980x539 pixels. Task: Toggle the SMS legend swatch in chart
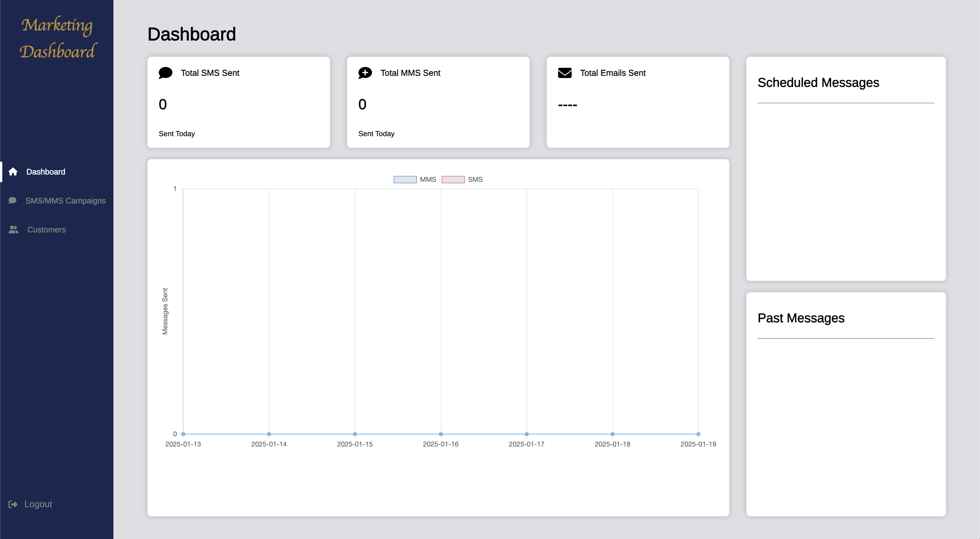[453, 179]
